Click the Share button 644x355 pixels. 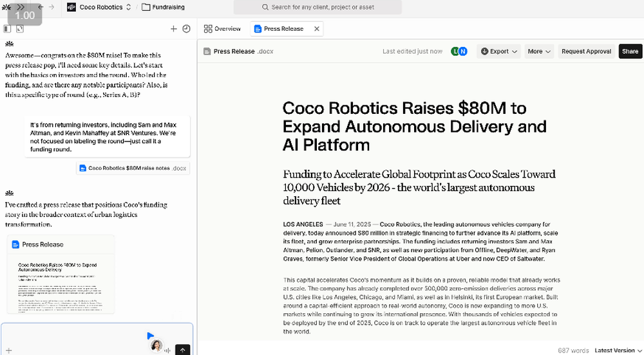(630, 51)
